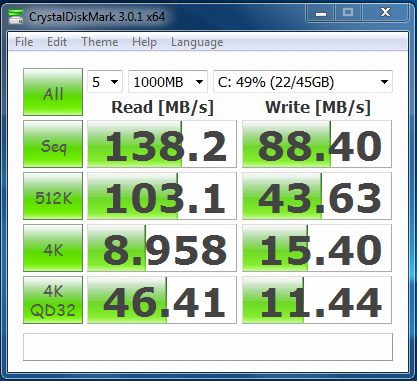Open the test count dropdown showing 5
Screen dimensions: 417x381
click(x=105, y=82)
